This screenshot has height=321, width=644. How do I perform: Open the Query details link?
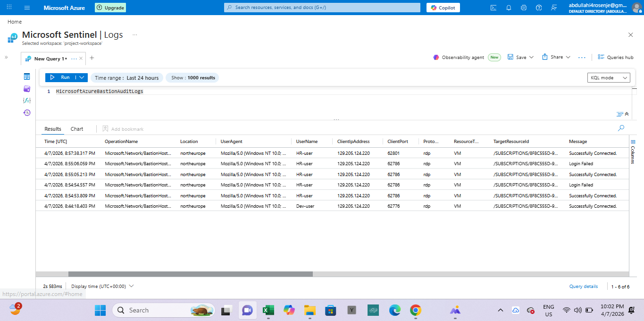583,287
